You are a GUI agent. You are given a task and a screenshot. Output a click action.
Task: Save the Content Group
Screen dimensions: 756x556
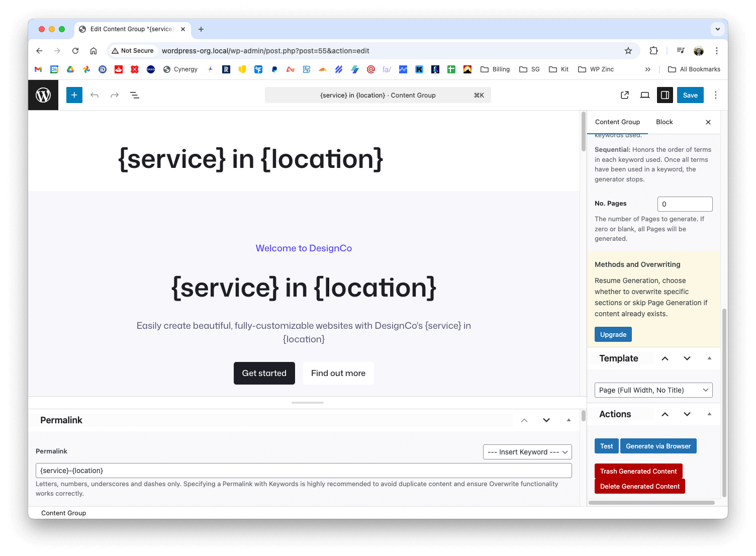(690, 95)
